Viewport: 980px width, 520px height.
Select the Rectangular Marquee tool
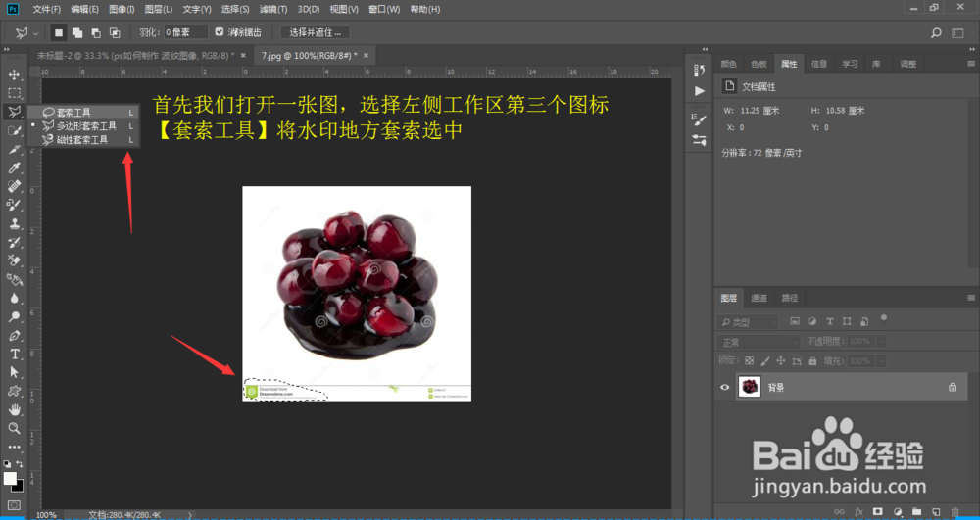point(14,94)
